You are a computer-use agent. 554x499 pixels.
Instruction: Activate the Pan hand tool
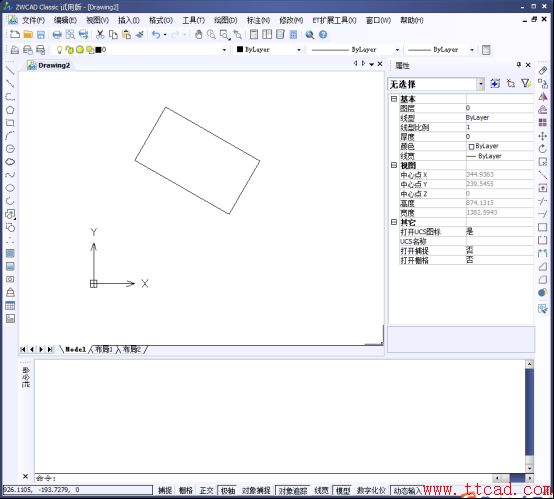coord(199,35)
